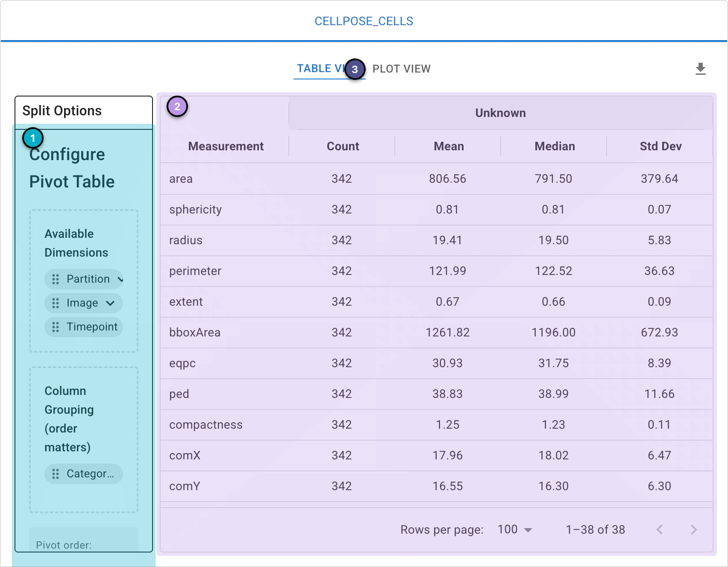Select the perimeter measurement row
The image size is (728, 567).
437,271
